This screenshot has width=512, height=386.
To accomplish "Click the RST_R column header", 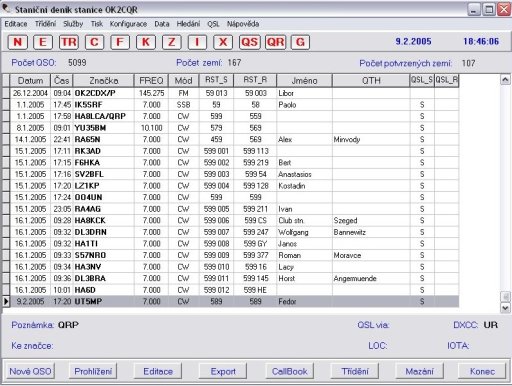I will point(255,81).
